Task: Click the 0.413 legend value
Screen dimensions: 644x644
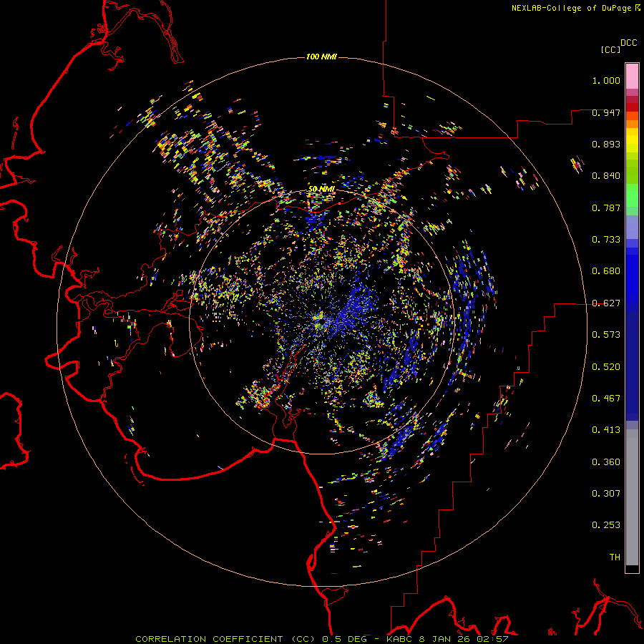Action: [606, 430]
